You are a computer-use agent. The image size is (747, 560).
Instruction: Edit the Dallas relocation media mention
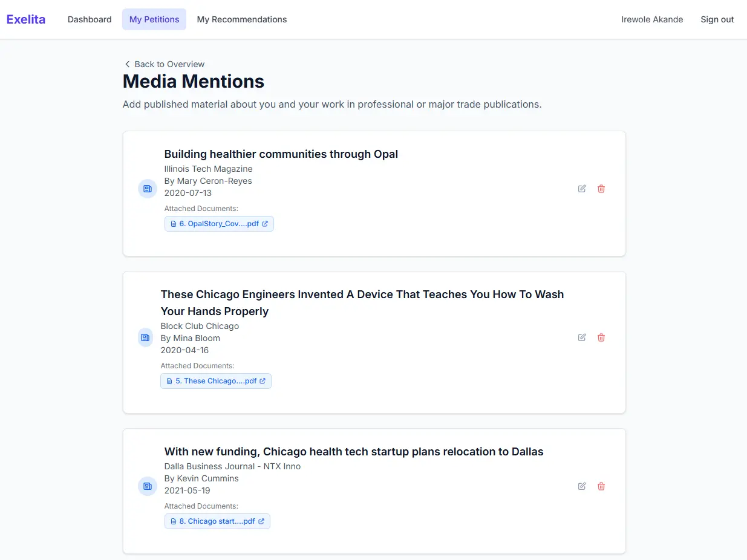[x=582, y=486]
